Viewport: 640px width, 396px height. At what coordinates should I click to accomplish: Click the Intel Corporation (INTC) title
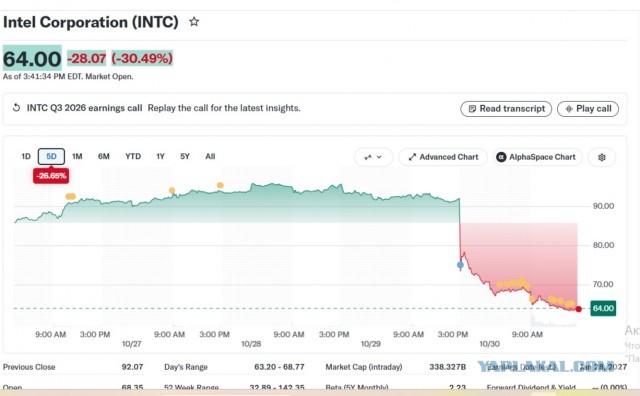(91, 22)
